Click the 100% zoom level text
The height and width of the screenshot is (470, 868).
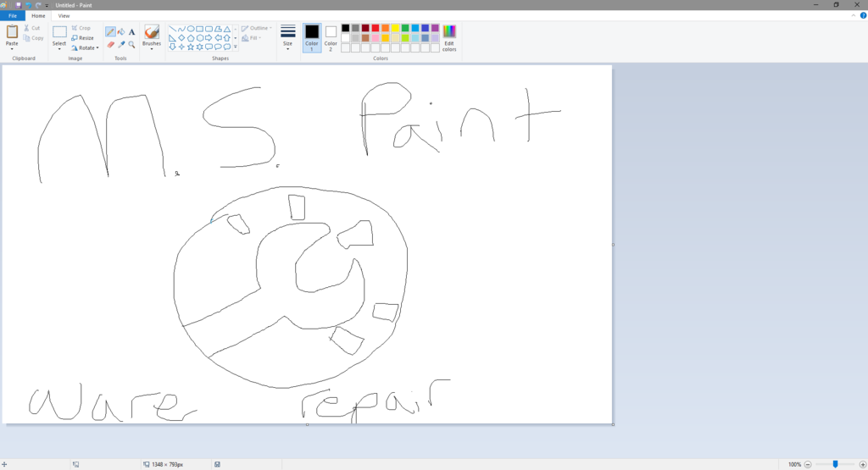click(x=794, y=464)
